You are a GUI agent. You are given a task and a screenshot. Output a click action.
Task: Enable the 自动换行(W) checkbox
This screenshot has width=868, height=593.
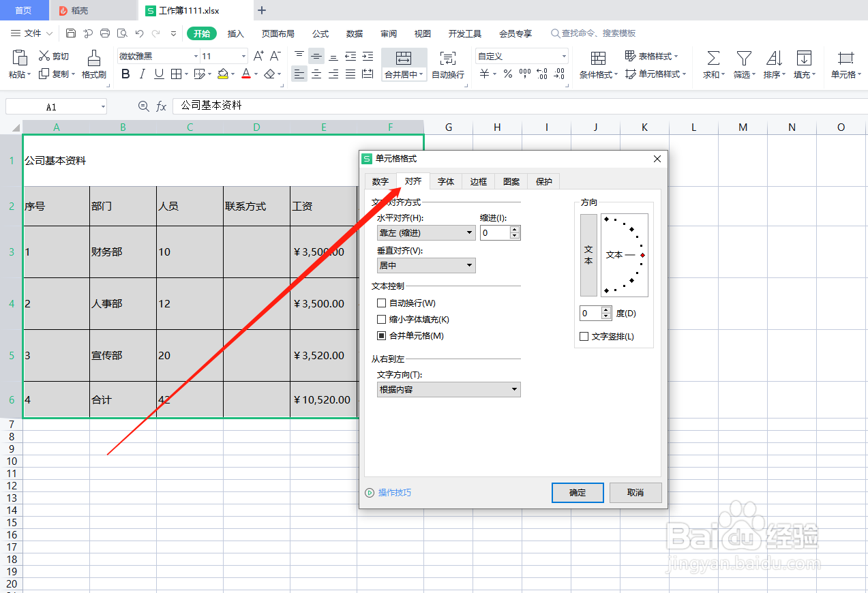click(x=381, y=303)
